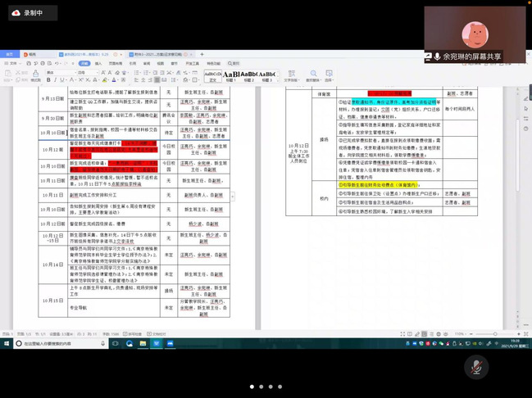532x398 pixels.
Task: Open the text layout (文字排版) tool
Action: (291, 76)
